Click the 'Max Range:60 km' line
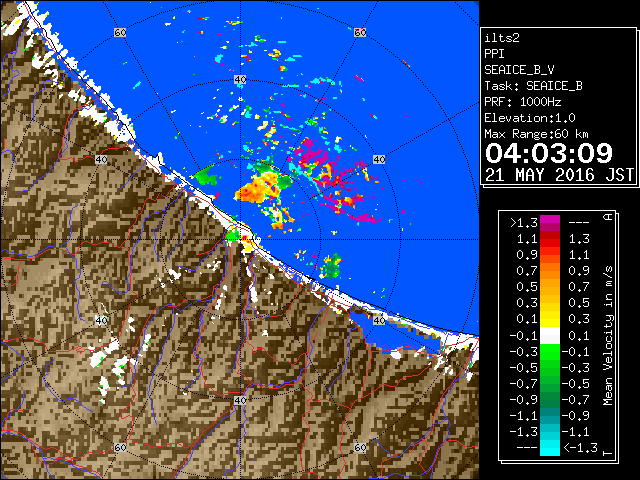Screen dimensions: 640x480 click(536, 134)
